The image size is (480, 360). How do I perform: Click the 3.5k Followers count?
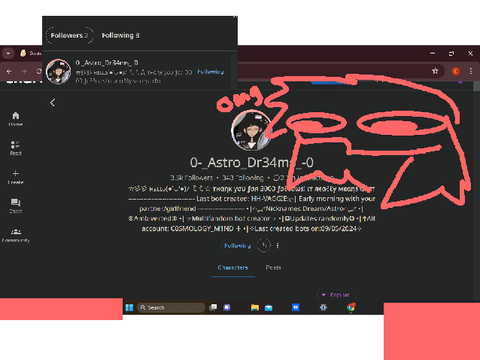[192, 178]
